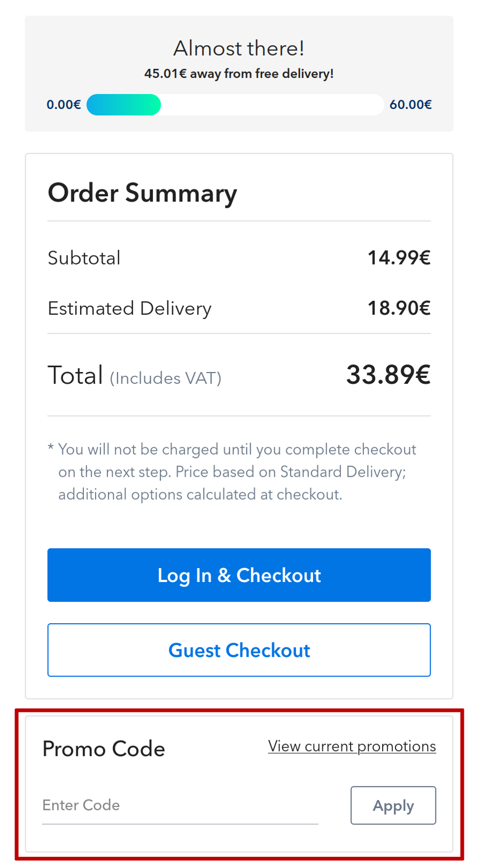Screen dimensions: 481x868
Task: Open the View current promotions link
Action: click(x=352, y=746)
